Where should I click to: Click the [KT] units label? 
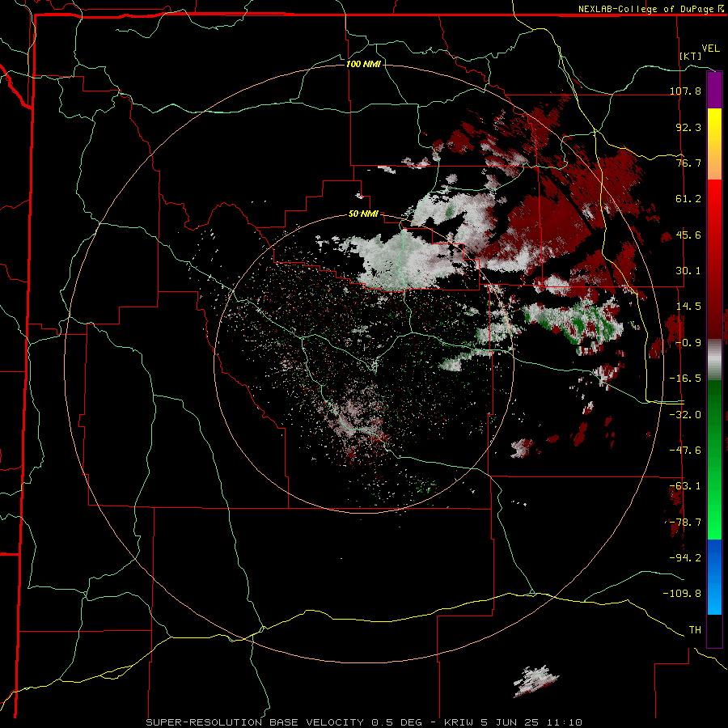[x=690, y=56]
